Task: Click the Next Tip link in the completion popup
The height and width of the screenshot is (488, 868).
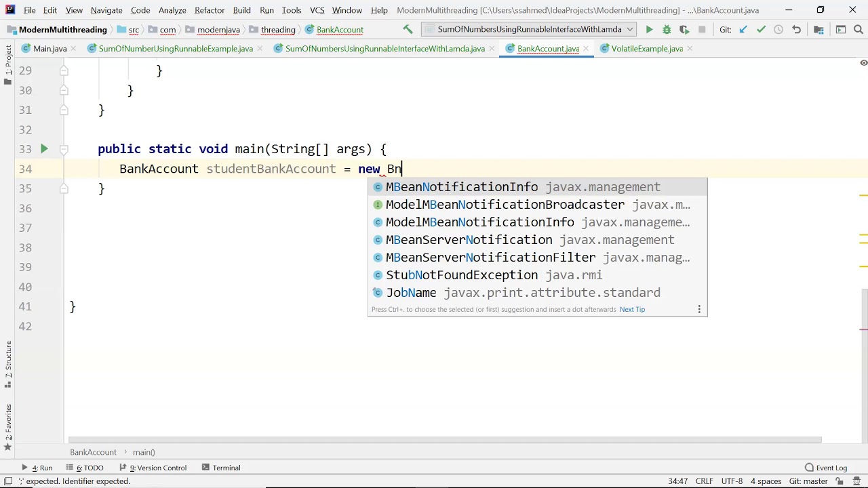Action: click(632, 309)
